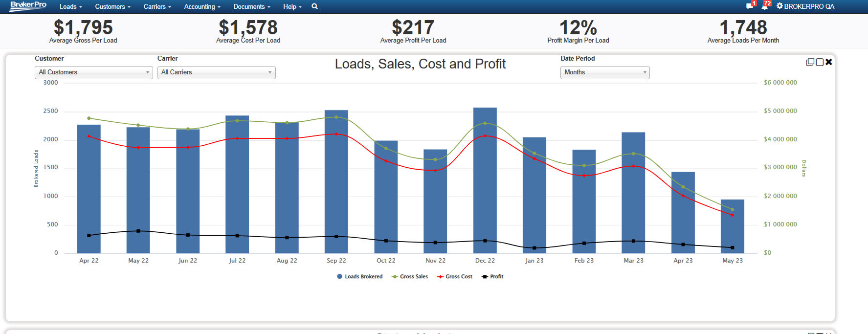The image size is (868, 334).
Task: Open the Loads menu
Action: pyautogui.click(x=70, y=7)
